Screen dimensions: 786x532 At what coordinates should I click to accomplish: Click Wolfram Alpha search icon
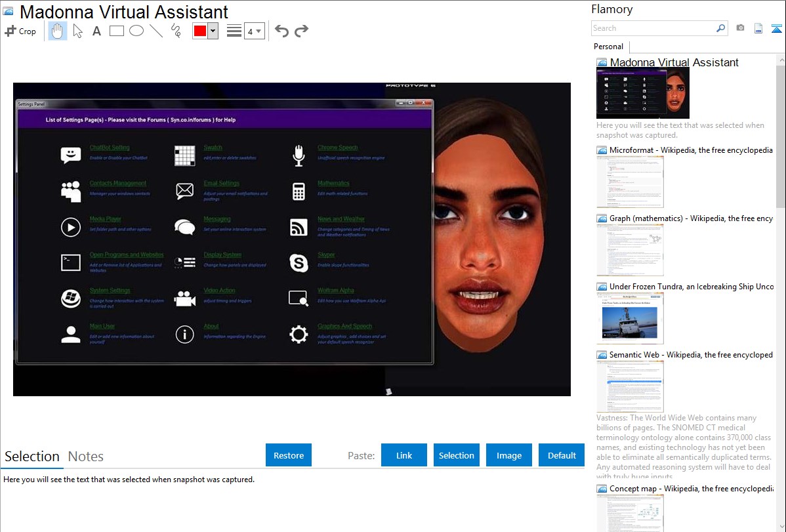pyautogui.click(x=299, y=298)
